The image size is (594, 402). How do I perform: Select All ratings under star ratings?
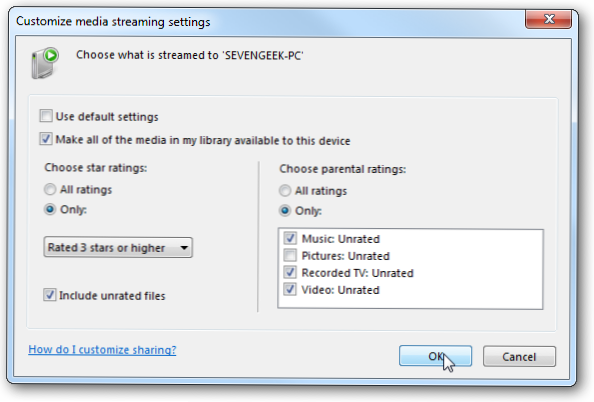tap(50, 189)
